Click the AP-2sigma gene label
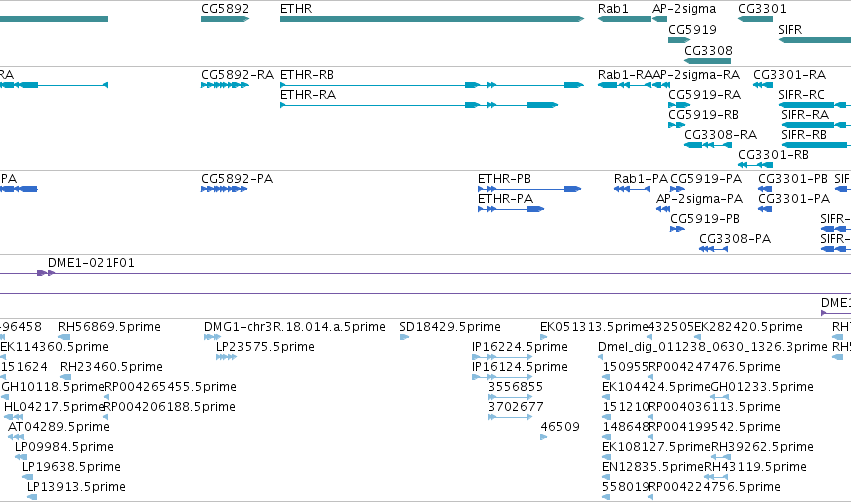 pyautogui.click(x=684, y=9)
